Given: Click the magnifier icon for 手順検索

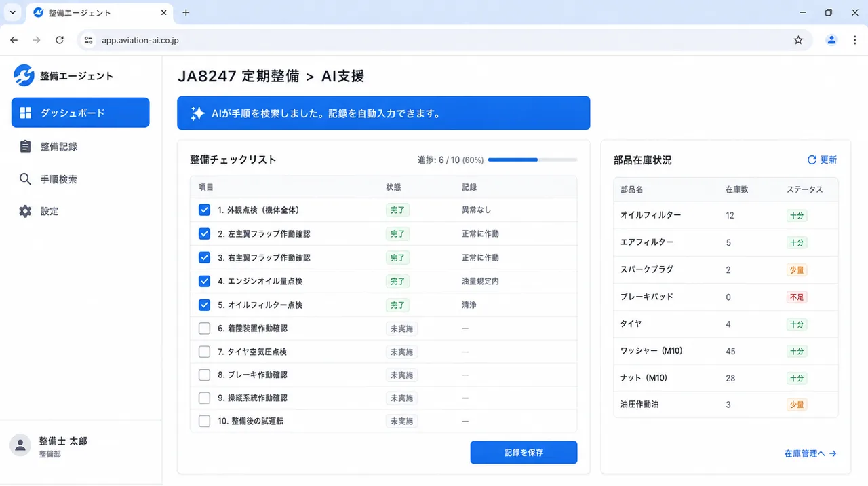Looking at the screenshot, I should [x=26, y=179].
